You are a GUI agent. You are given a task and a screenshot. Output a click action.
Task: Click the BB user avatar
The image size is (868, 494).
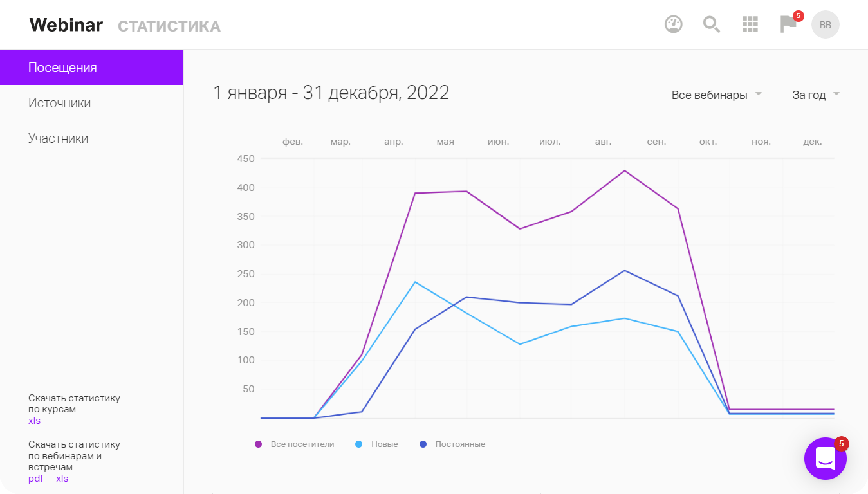[x=825, y=24]
